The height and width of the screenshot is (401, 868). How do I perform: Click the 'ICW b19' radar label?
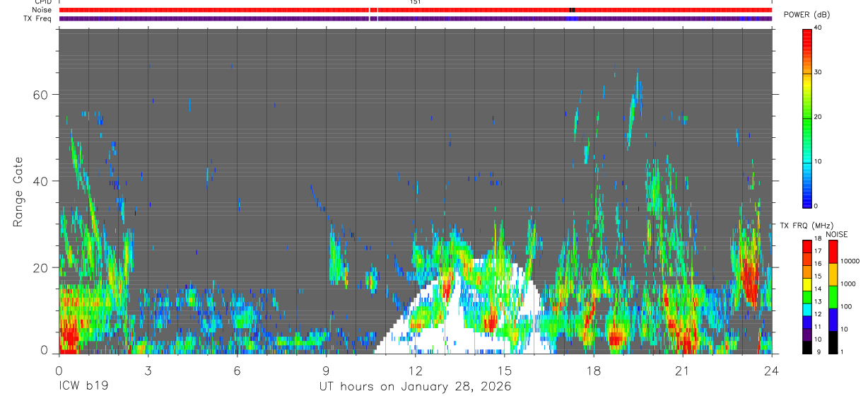[x=83, y=387]
